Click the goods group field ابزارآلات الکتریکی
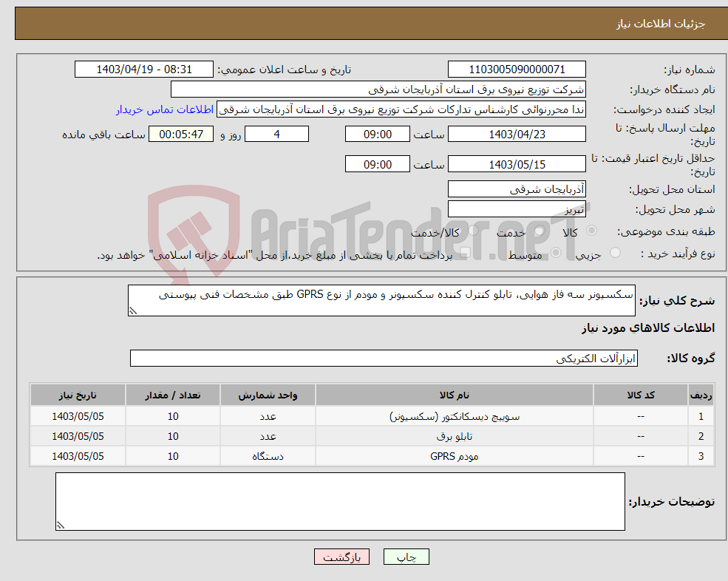 click(x=384, y=358)
